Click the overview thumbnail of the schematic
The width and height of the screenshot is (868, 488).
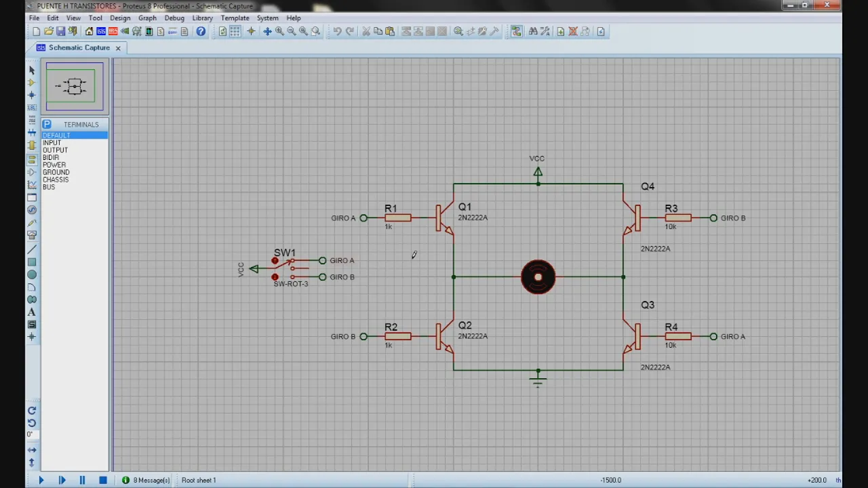pyautogui.click(x=75, y=86)
